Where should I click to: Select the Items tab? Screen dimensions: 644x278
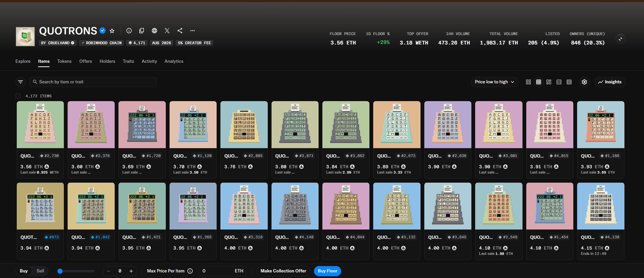(x=44, y=61)
